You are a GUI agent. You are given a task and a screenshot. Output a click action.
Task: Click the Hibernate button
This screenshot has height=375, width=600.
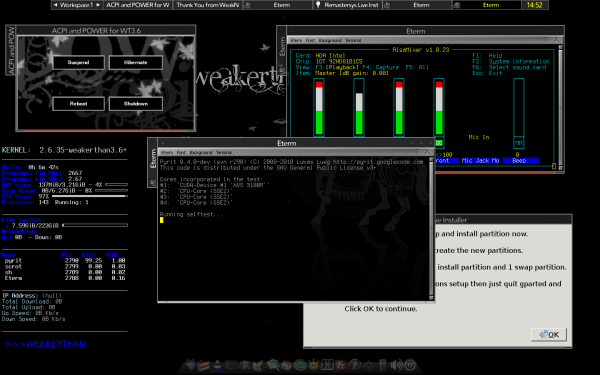[135, 62]
